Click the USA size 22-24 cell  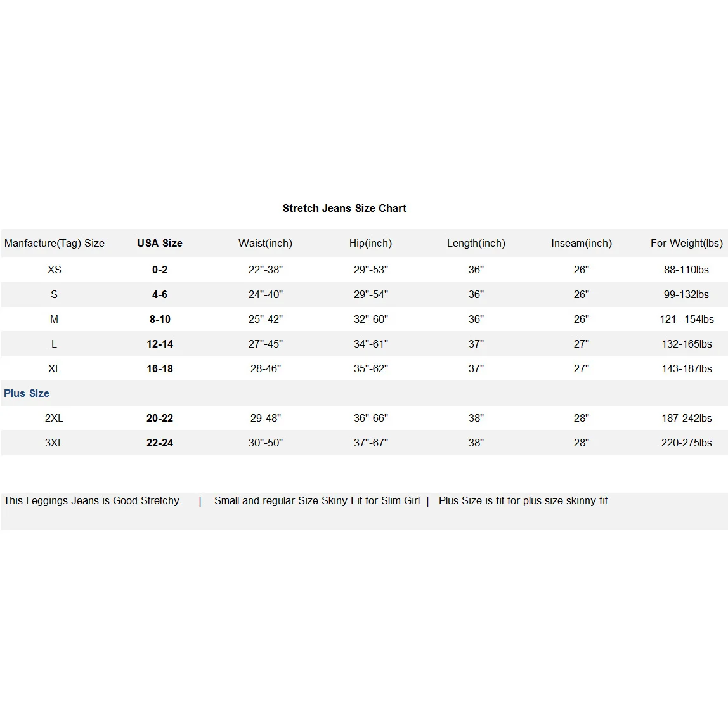point(160,443)
